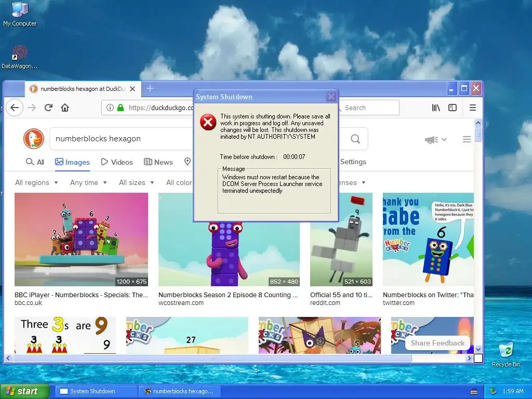
Task: Expand the All regions filter
Action: tap(36, 182)
